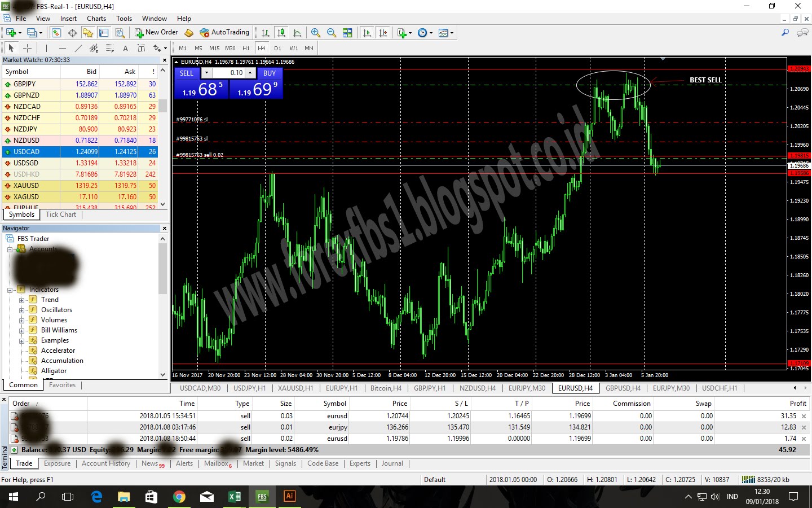Switch to GBPJPY,H1 chart tab
812x508 pixels.
430,388
